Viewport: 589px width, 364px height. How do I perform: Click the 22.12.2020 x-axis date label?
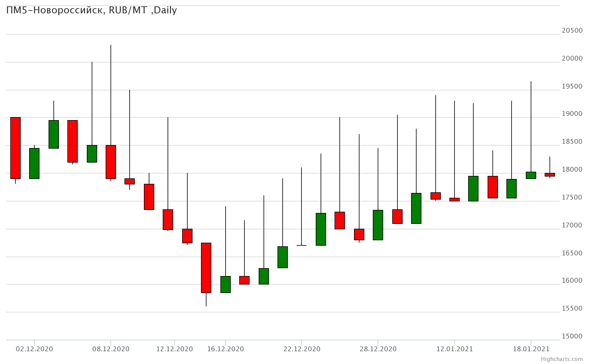coord(302,349)
